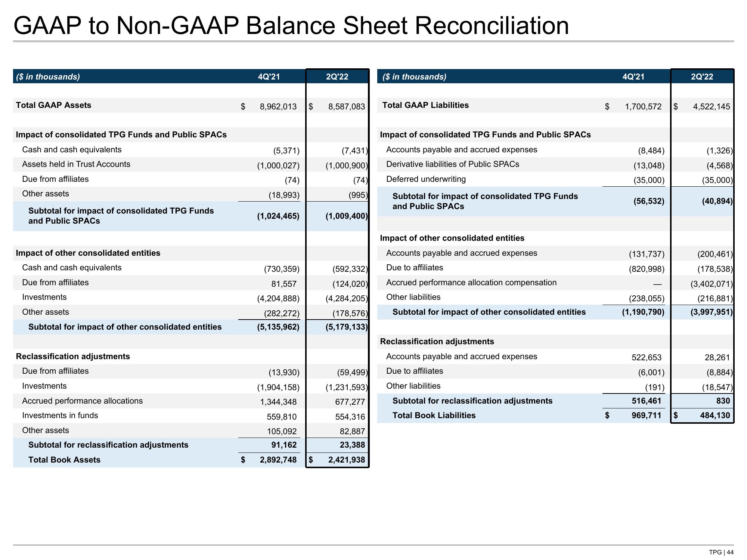Select the Total GAAP Liabilities label
The height and width of the screenshot is (560, 747).
click(x=425, y=105)
